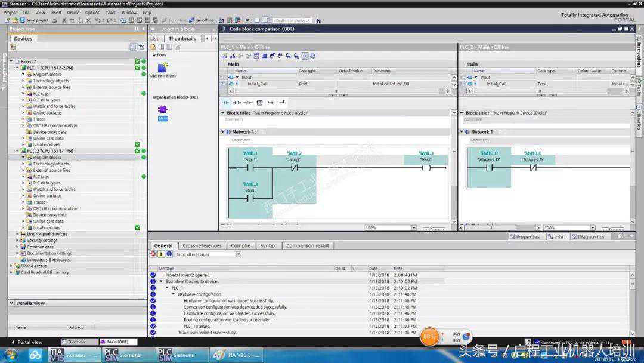Open the left editor 100% zoom dropdown
The height and width of the screenshot is (363, 644).
414,227
